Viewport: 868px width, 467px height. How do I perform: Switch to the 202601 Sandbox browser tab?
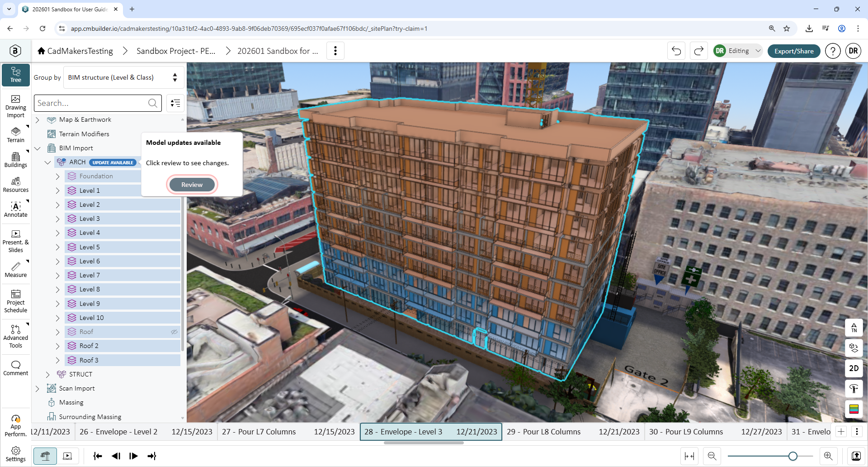[70, 9]
